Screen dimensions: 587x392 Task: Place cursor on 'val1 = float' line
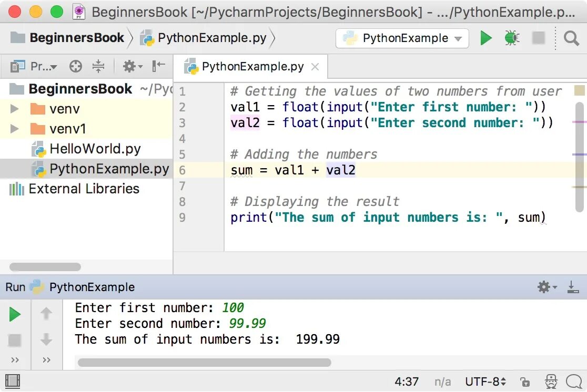click(388, 107)
